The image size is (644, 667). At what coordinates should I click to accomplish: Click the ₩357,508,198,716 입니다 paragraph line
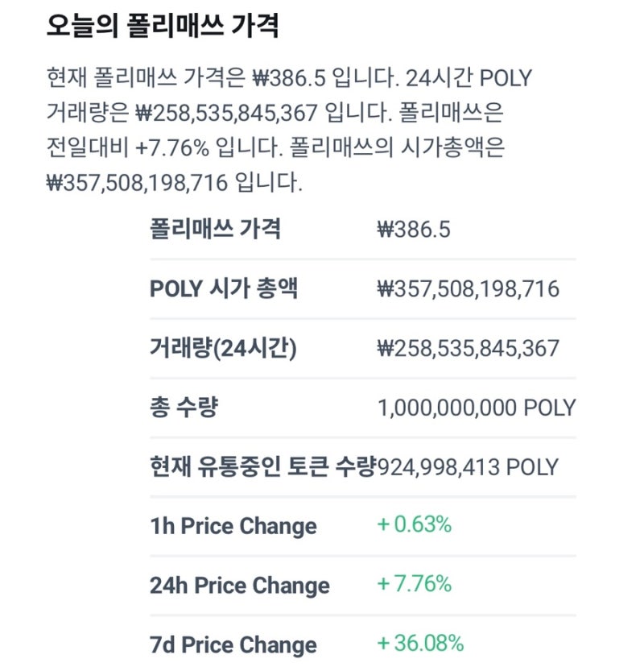tap(175, 183)
